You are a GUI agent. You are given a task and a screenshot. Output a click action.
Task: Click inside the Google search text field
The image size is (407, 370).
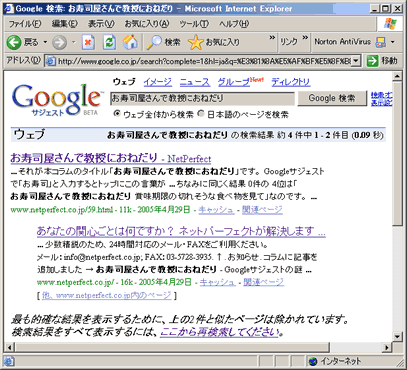(202, 98)
